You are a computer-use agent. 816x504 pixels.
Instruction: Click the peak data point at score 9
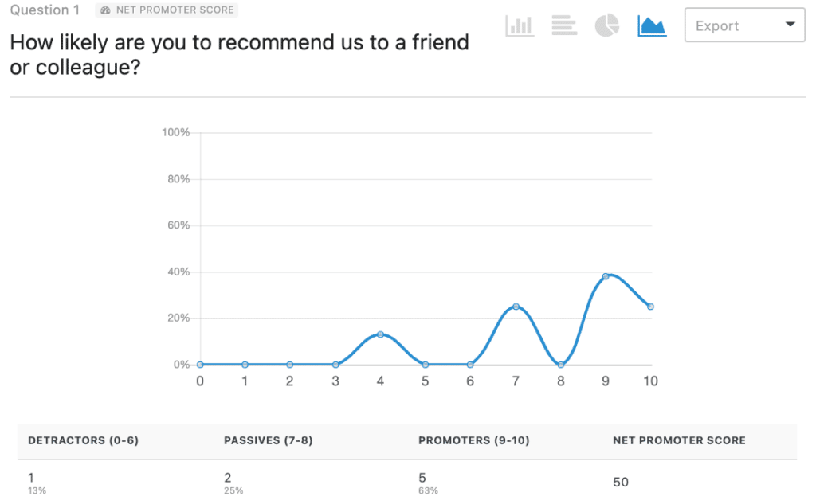pyautogui.click(x=606, y=275)
